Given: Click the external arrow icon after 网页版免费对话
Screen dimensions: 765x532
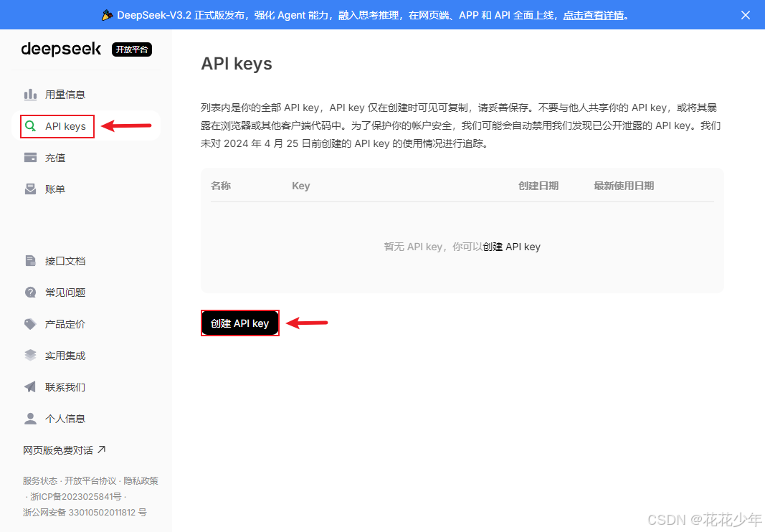Looking at the screenshot, I should 102,450.
